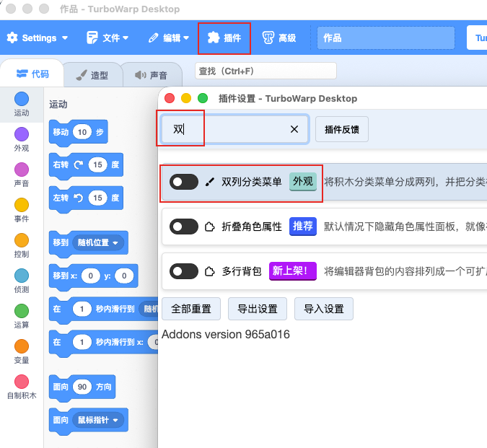Screen dimensions: 487x448
Task: Click the 双列分类菜单 addon name
Action: [252, 182]
